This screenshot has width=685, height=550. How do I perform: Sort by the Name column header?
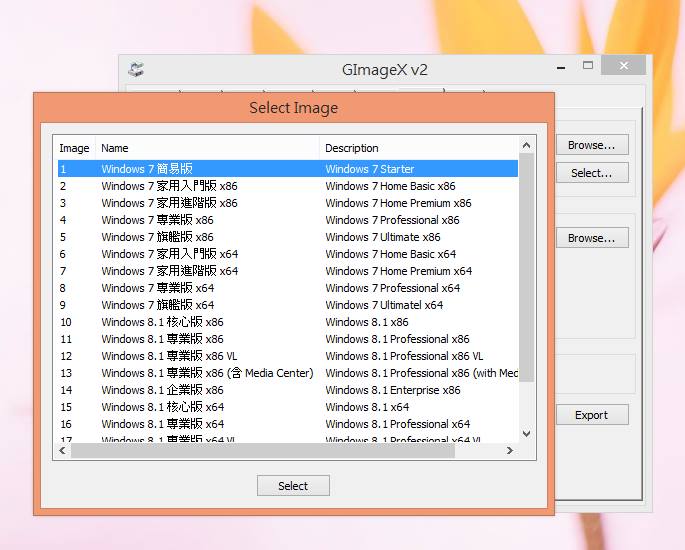tap(208, 148)
